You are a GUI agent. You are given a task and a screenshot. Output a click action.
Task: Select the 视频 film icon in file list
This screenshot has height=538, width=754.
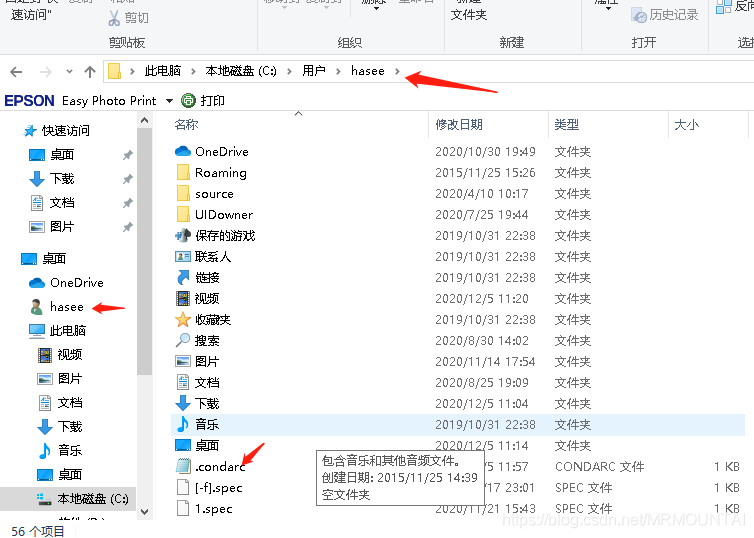click(x=183, y=299)
